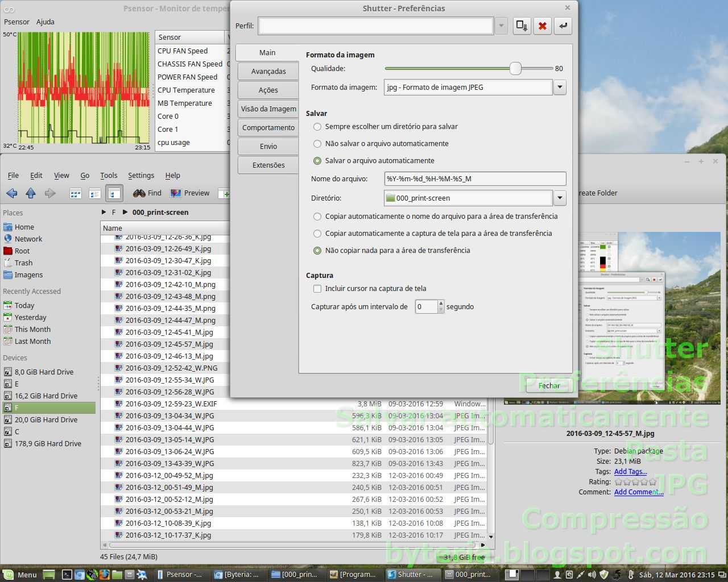Click the Add Tags link
728x582 pixels.
click(631, 471)
